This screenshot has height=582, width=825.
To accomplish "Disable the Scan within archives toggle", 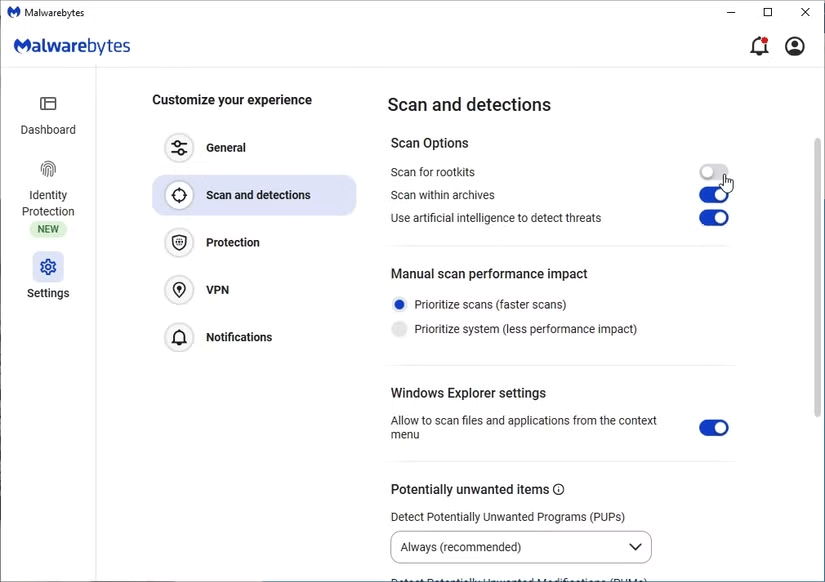I will pyautogui.click(x=713, y=195).
